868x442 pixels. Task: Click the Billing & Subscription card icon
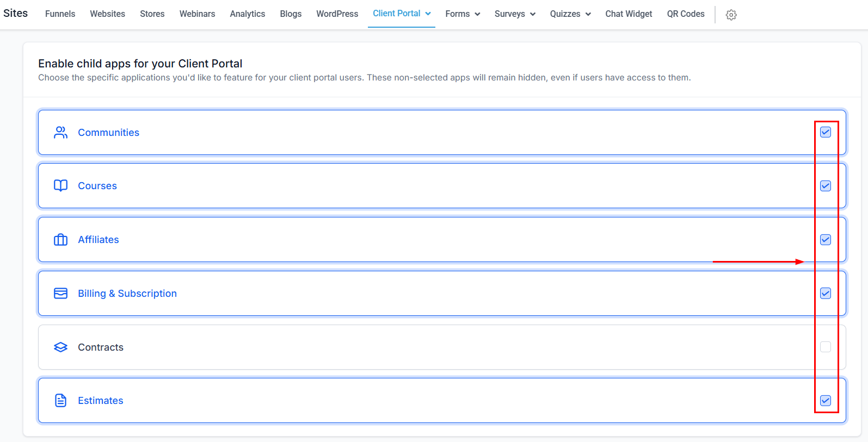(60, 294)
